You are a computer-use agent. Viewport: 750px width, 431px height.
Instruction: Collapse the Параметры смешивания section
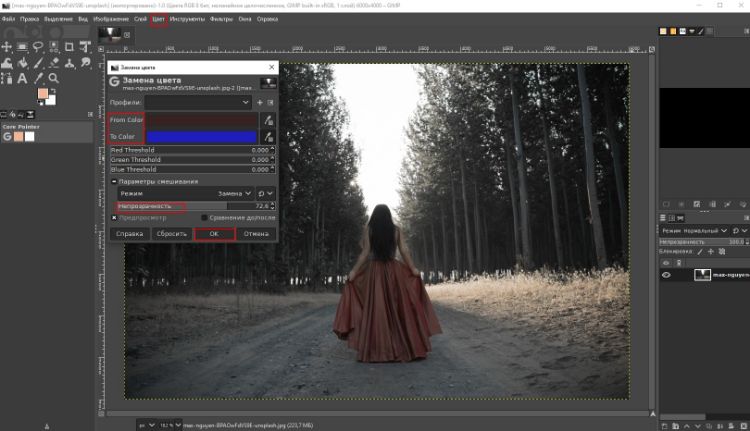[x=114, y=181]
